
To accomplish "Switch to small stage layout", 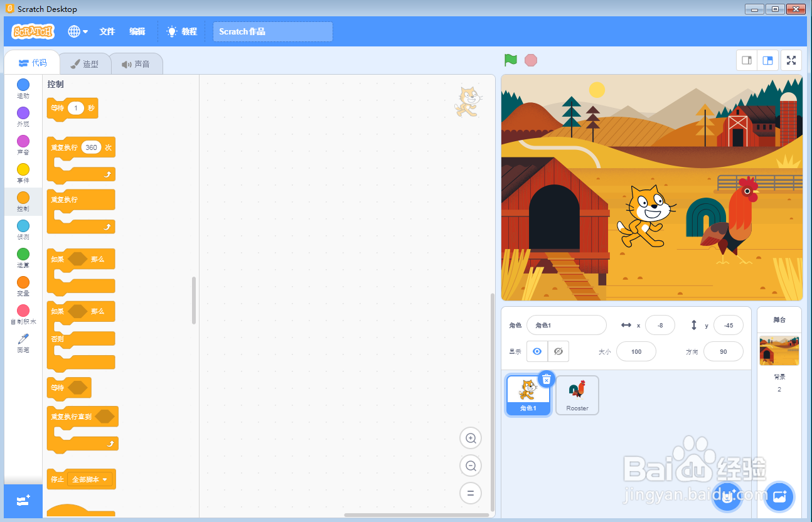I will [x=747, y=60].
